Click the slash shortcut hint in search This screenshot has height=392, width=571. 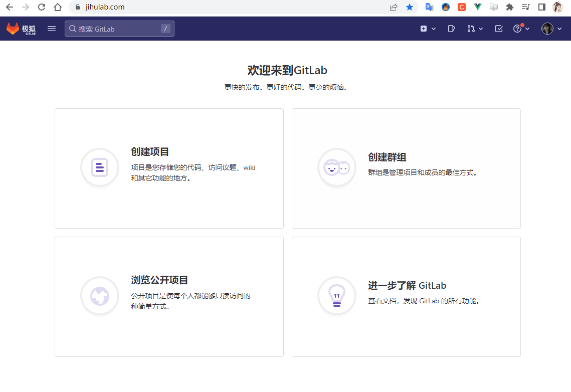(x=166, y=29)
